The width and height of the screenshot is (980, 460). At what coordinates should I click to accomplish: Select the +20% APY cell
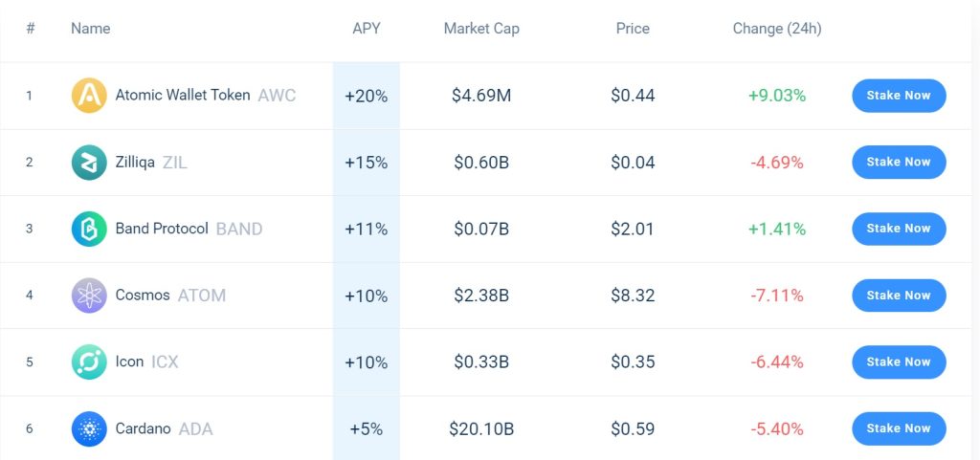click(366, 96)
